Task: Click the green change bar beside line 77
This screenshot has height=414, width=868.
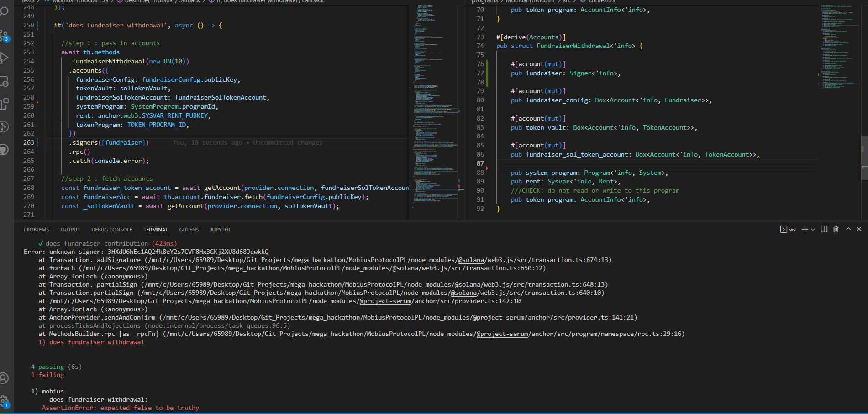Action: pyautogui.click(x=487, y=73)
